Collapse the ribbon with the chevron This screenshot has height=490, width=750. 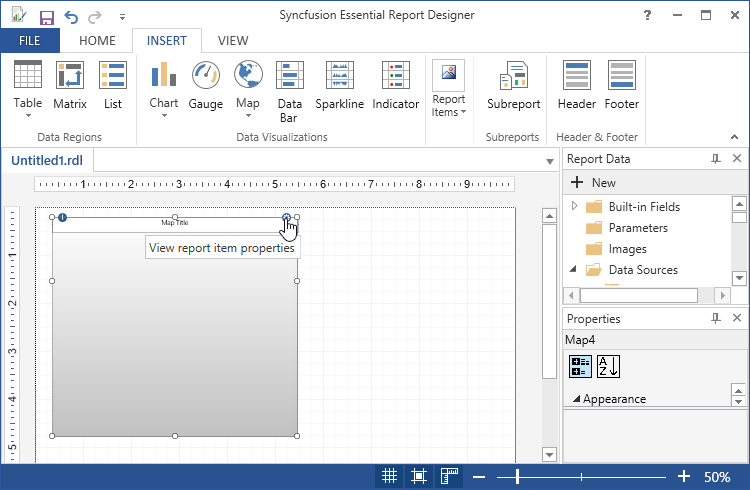click(x=734, y=137)
